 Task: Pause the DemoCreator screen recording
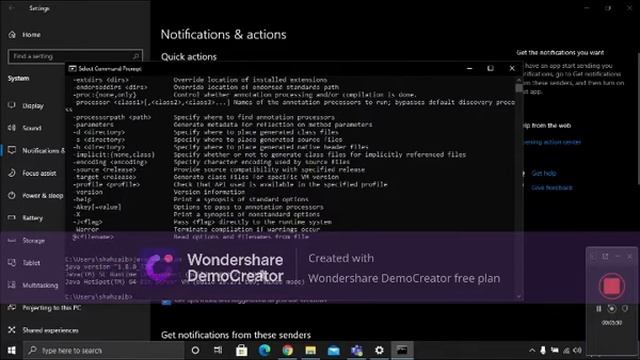point(599,309)
